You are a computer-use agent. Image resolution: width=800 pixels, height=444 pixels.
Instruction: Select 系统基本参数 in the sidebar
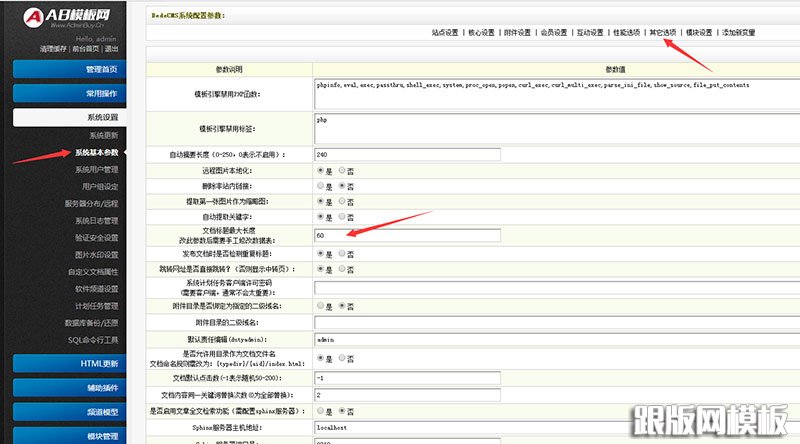96,153
